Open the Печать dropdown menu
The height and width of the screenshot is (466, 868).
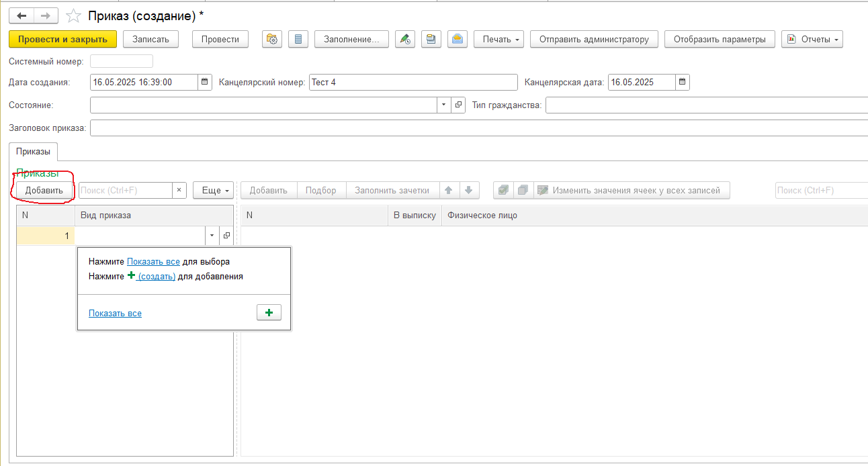(x=499, y=40)
